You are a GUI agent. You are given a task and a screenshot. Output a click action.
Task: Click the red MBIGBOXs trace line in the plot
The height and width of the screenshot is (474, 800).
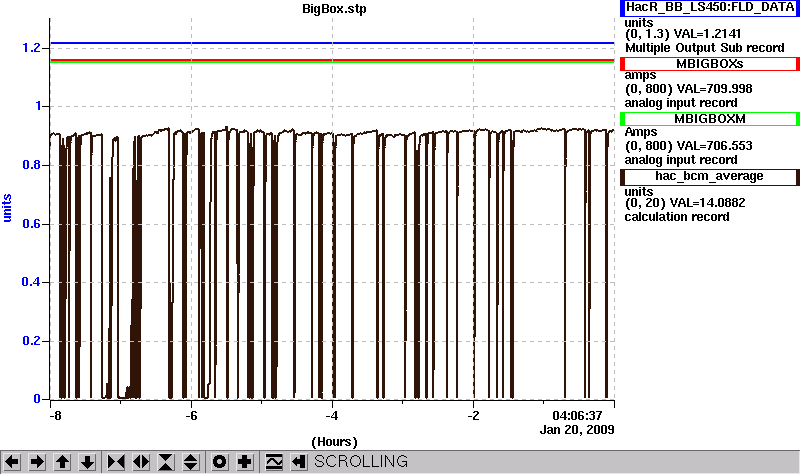[x=332, y=60]
